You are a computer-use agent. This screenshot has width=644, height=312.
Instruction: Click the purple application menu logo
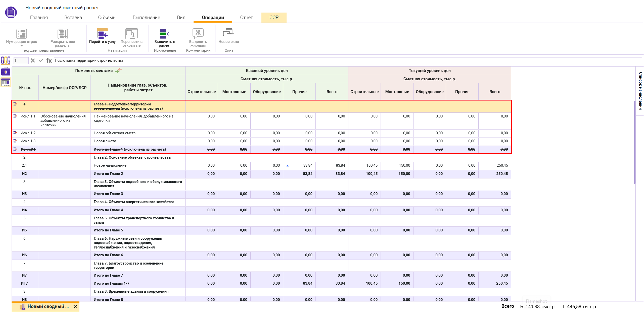tap(11, 12)
